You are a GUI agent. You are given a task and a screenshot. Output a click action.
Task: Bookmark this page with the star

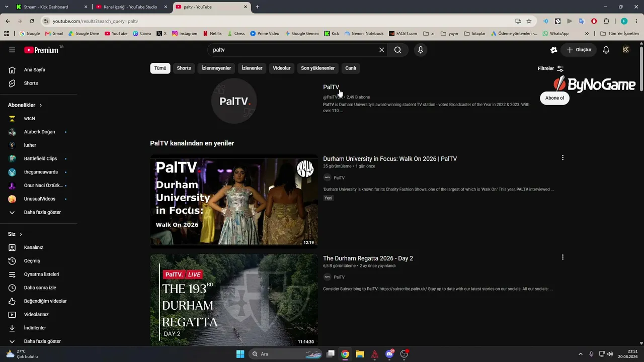coord(529,21)
